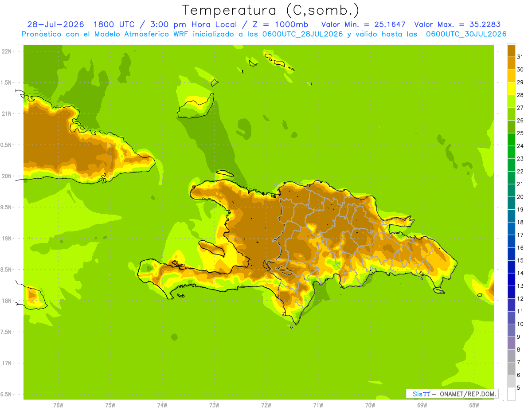This screenshot has width=532, height=411.
Task: Click legend value '28'
Action: click(x=520, y=95)
